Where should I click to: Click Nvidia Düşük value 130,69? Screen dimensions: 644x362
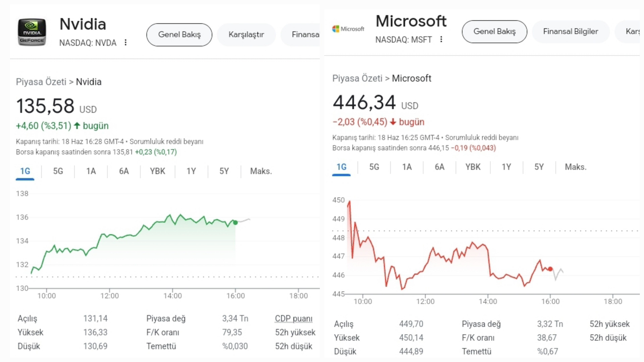point(95,346)
